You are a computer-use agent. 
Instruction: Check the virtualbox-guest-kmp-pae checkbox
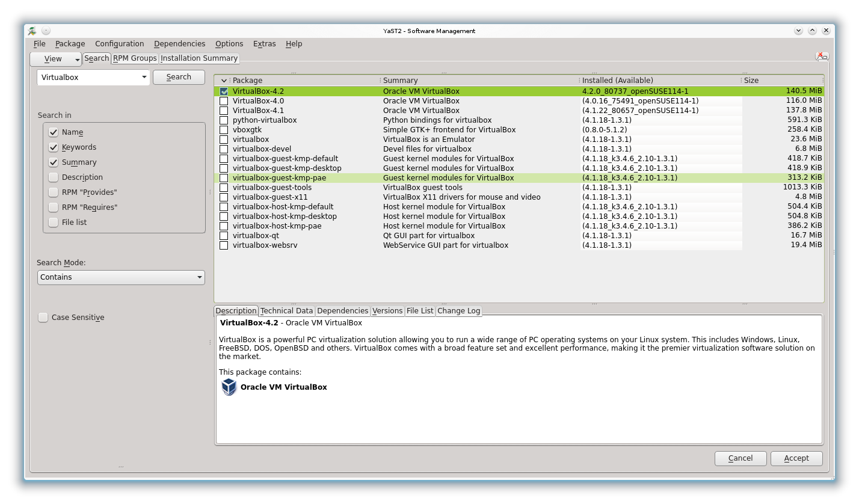[224, 178]
